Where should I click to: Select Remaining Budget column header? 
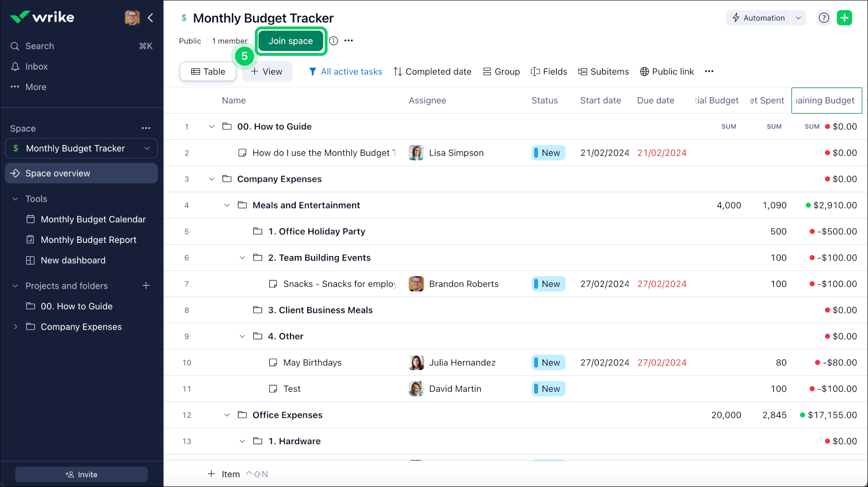[827, 101]
